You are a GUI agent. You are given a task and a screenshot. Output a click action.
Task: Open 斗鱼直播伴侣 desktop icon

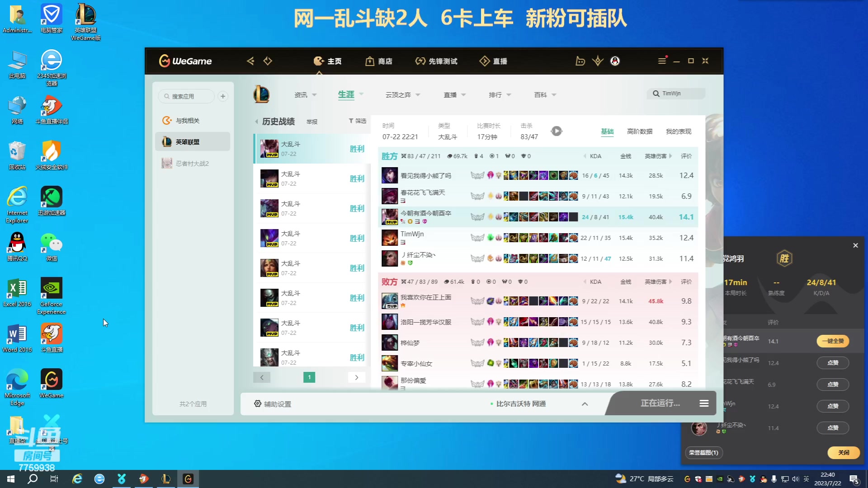tap(52, 110)
